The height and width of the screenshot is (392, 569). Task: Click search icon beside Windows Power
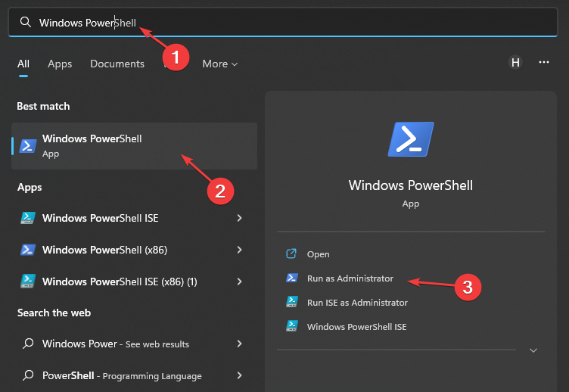(x=28, y=344)
